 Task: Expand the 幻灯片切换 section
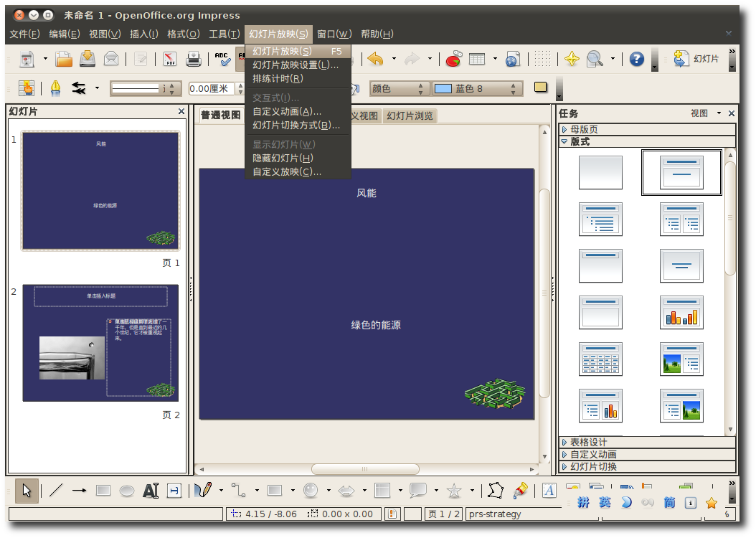point(647,467)
